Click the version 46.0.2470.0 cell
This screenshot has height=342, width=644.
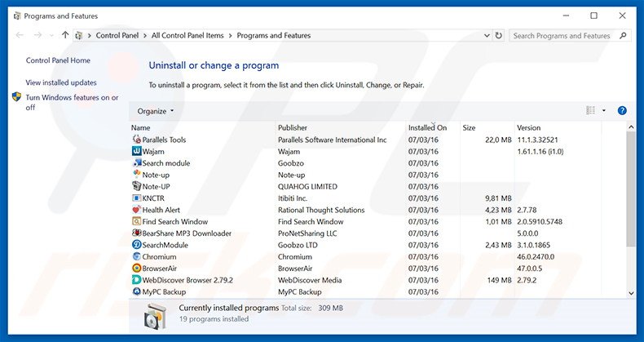tap(535, 256)
